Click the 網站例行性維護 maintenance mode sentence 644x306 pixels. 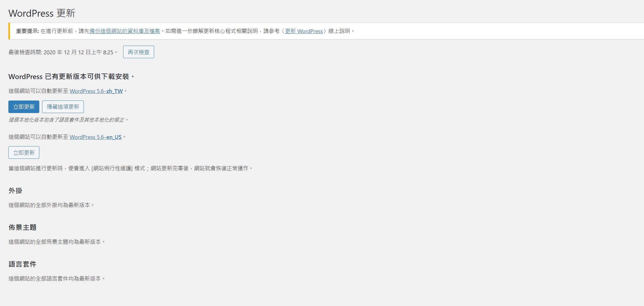coord(130,168)
